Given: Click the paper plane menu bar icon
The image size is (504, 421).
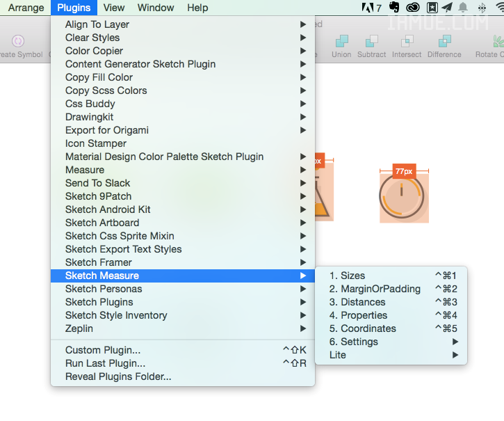Looking at the screenshot, I should 447,8.
